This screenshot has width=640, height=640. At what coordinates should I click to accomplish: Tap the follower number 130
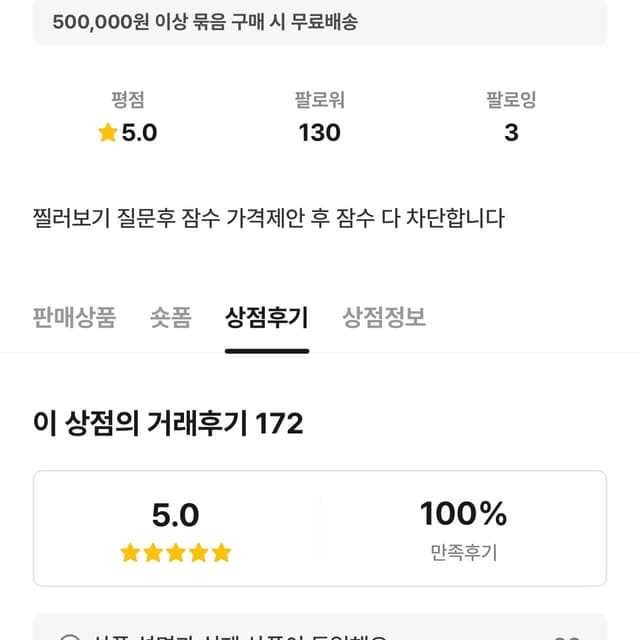(x=319, y=133)
